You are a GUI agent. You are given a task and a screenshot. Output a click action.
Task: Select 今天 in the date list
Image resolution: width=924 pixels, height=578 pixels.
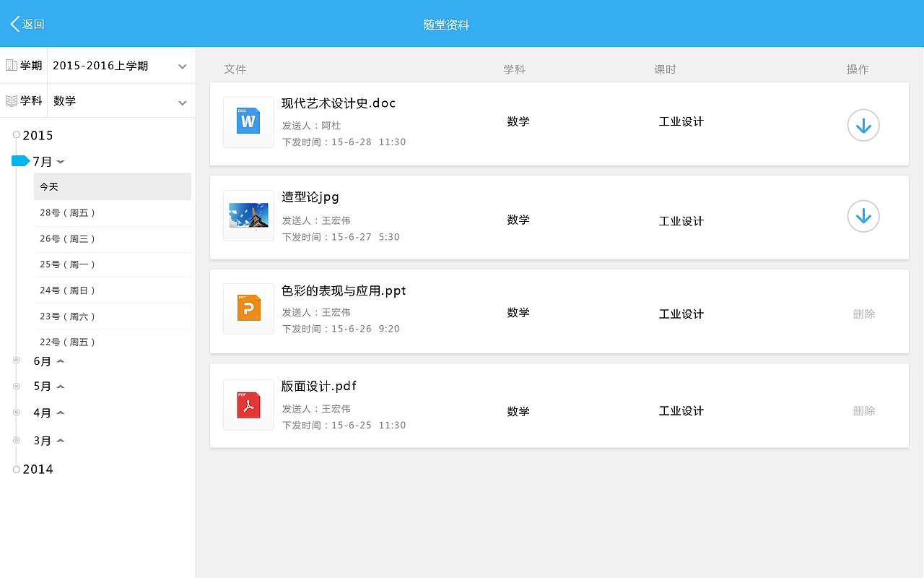click(x=113, y=186)
